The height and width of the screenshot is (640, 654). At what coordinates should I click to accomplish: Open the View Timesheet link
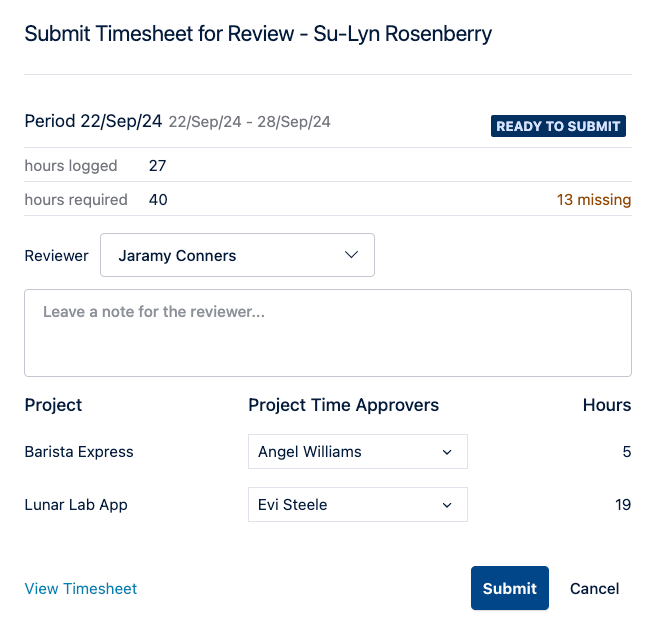coord(81,589)
